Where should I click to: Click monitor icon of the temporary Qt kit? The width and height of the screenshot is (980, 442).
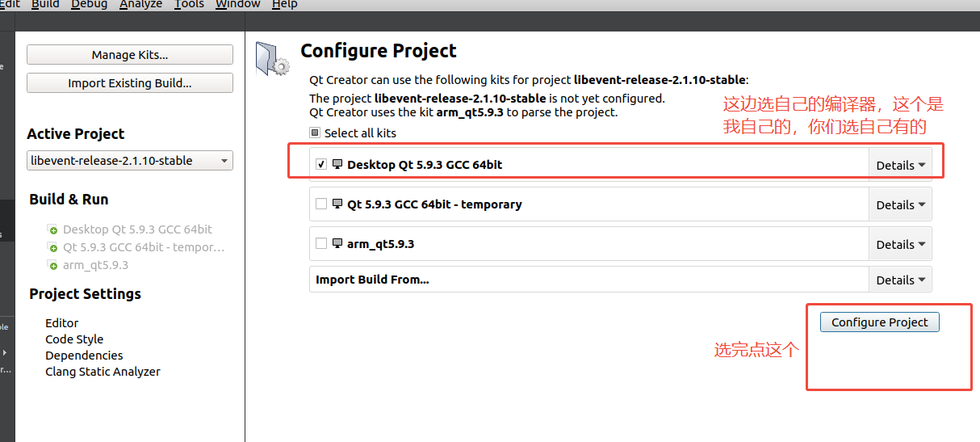tap(337, 204)
